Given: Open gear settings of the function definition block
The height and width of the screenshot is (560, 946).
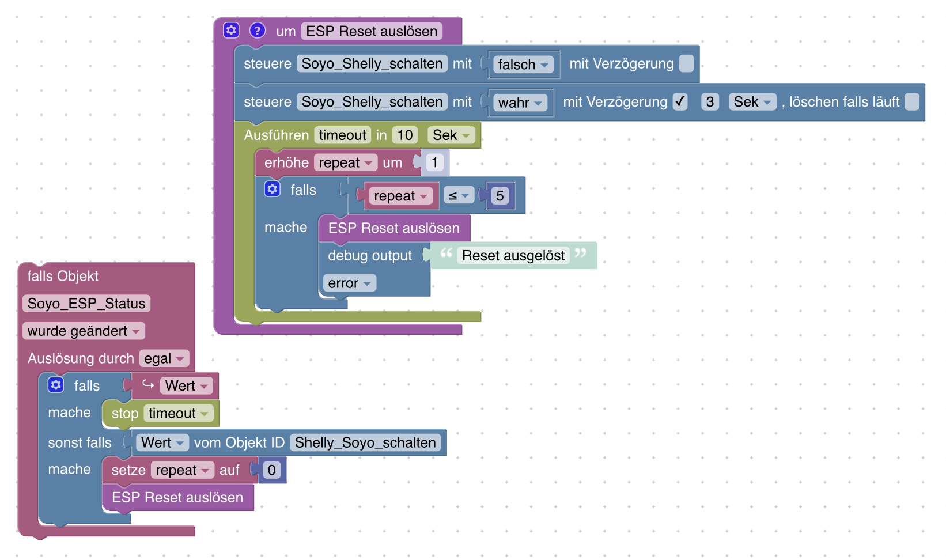Looking at the screenshot, I should (231, 31).
